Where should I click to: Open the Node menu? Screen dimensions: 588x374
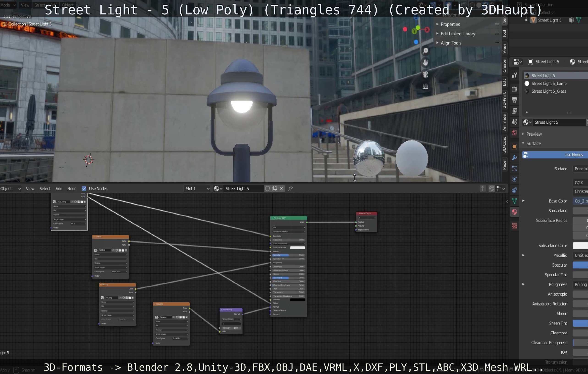pyautogui.click(x=71, y=188)
